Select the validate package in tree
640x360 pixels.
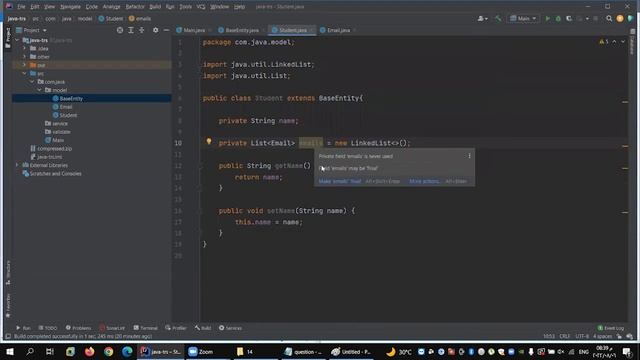[61, 132]
